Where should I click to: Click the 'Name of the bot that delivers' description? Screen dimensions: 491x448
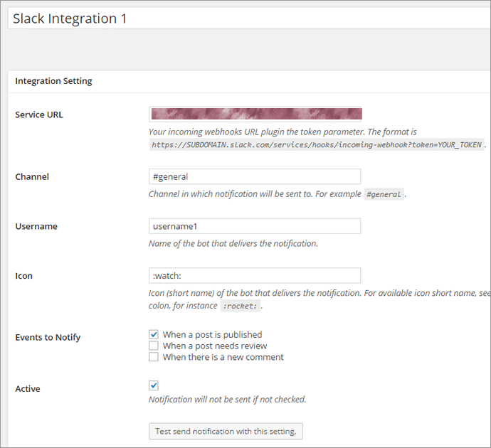(233, 243)
